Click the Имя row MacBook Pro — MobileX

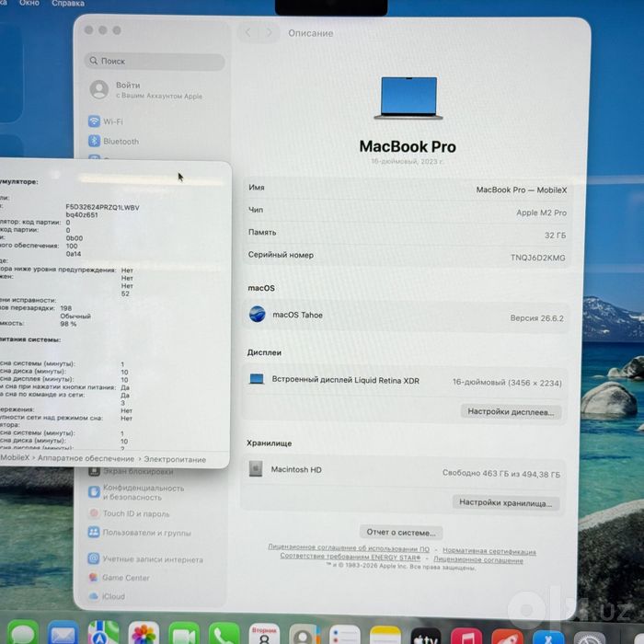407,189
